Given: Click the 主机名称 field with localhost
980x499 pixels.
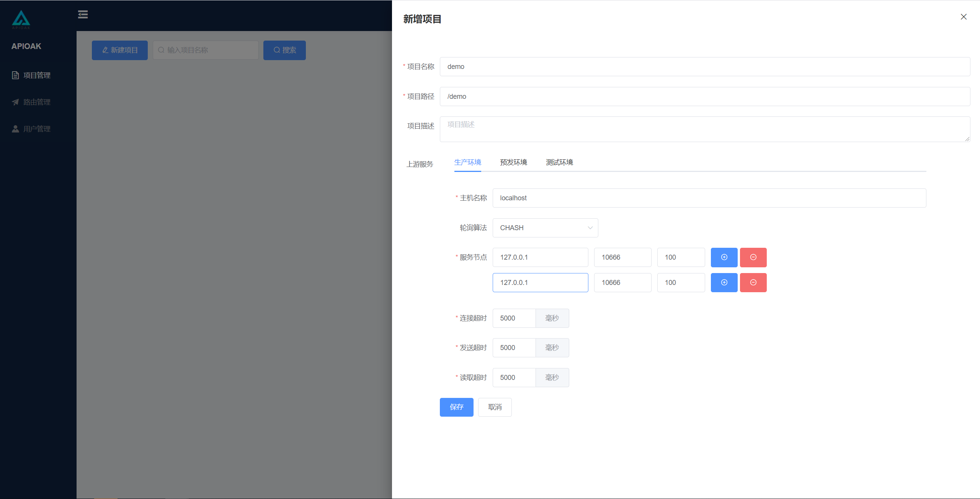Looking at the screenshot, I should pos(709,198).
